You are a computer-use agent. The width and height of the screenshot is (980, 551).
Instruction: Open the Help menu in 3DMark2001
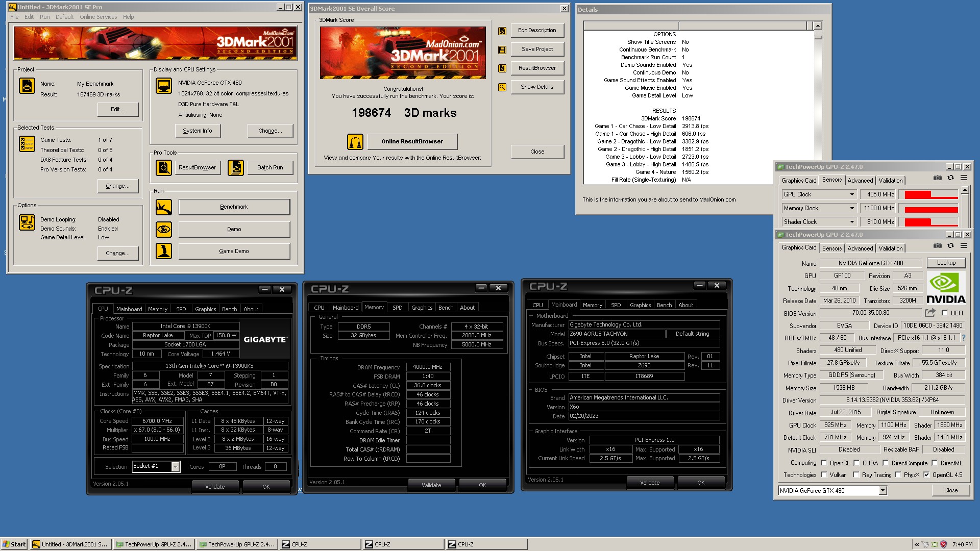(x=128, y=17)
